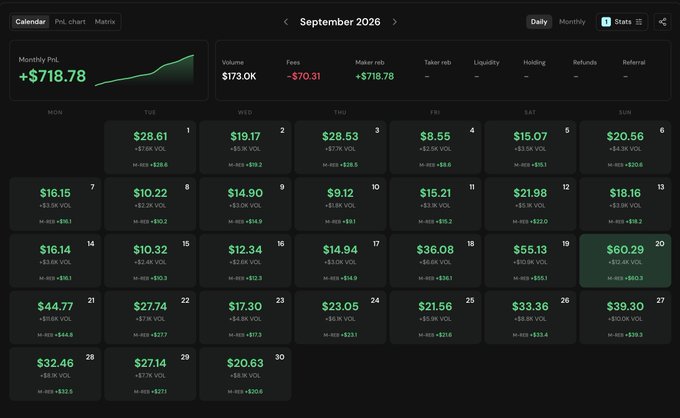The image size is (680, 418).
Task: Open the $16.14 day 14 cell
Action: pyautogui.click(x=55, y=261)
